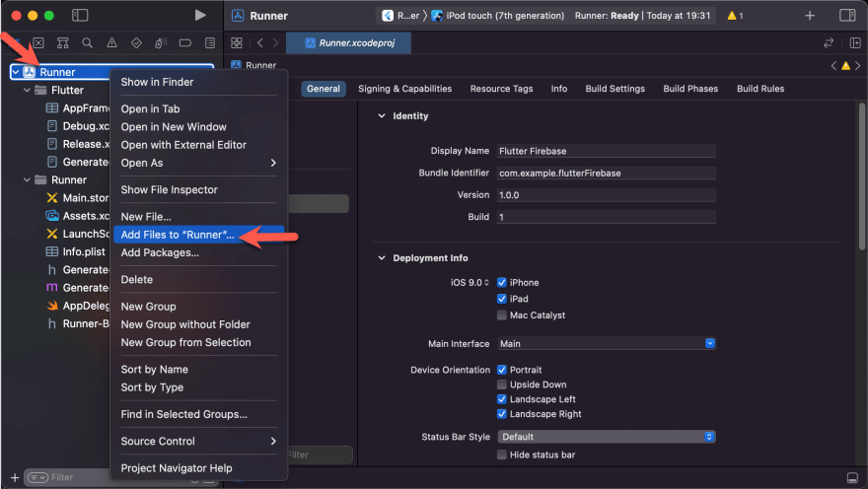Toggle the iPhone checkbox

(x=501, y=282)
